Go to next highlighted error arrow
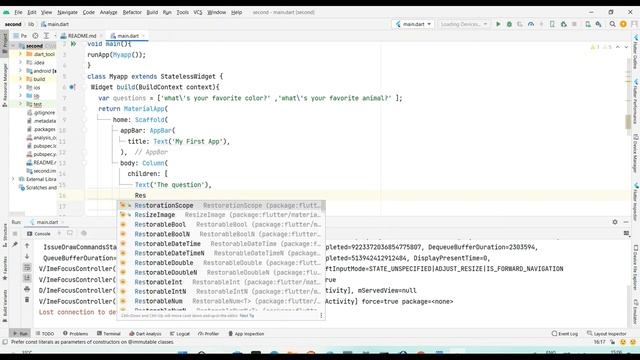This screenshot has width=640, height=360. coord(626,47)
